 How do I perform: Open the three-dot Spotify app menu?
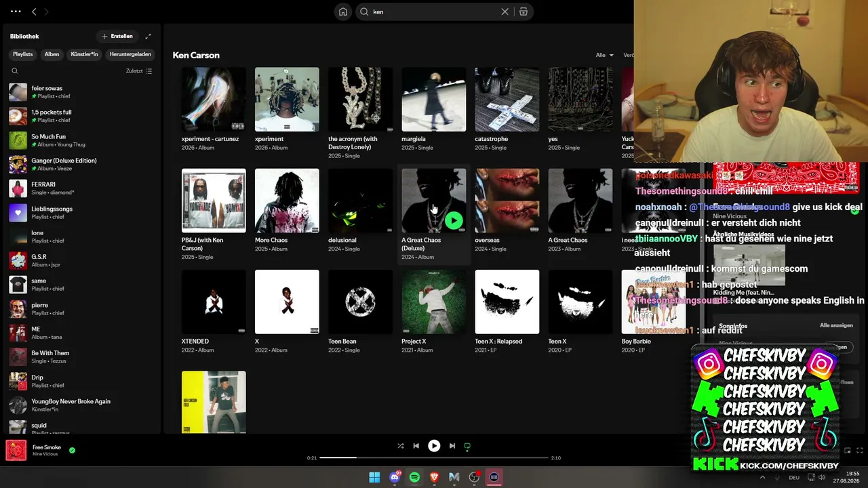[x=16, y=12]
